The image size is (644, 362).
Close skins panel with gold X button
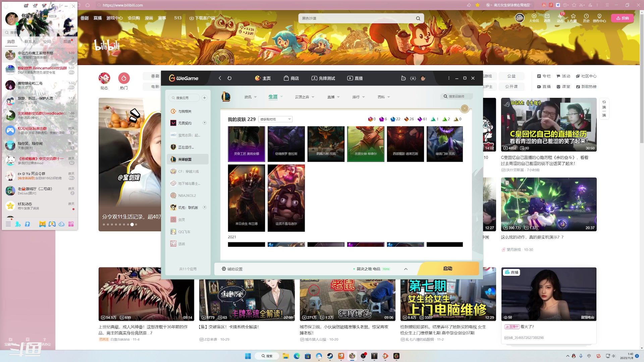point(465,108)
